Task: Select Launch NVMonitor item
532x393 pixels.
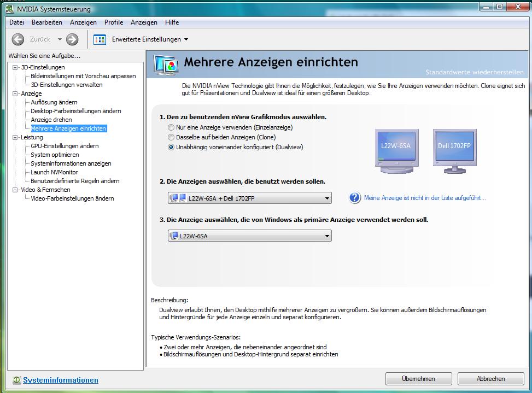Action: pyautogui.click(x=54, y=172)
